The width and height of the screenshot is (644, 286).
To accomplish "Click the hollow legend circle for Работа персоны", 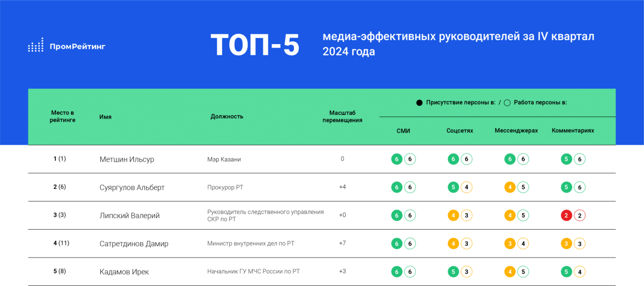I will click(507, 102).
